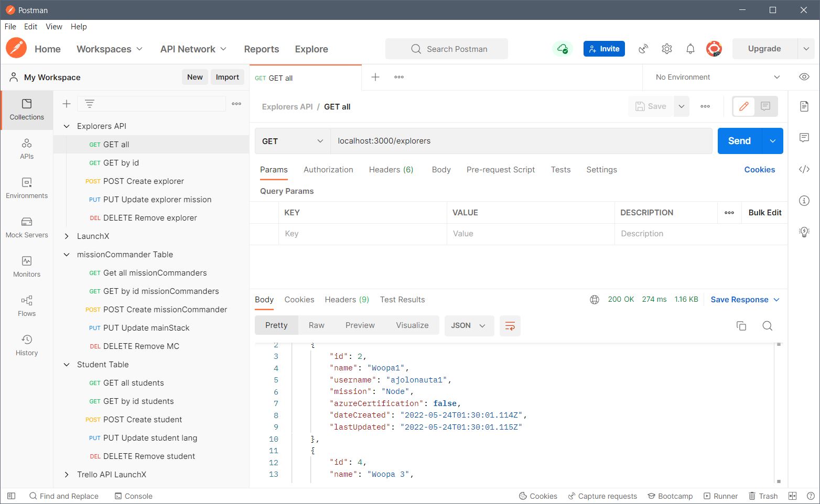The image size is (820, 504).
Task: Open the No Environment selector
Action: [x=718, y=77]
